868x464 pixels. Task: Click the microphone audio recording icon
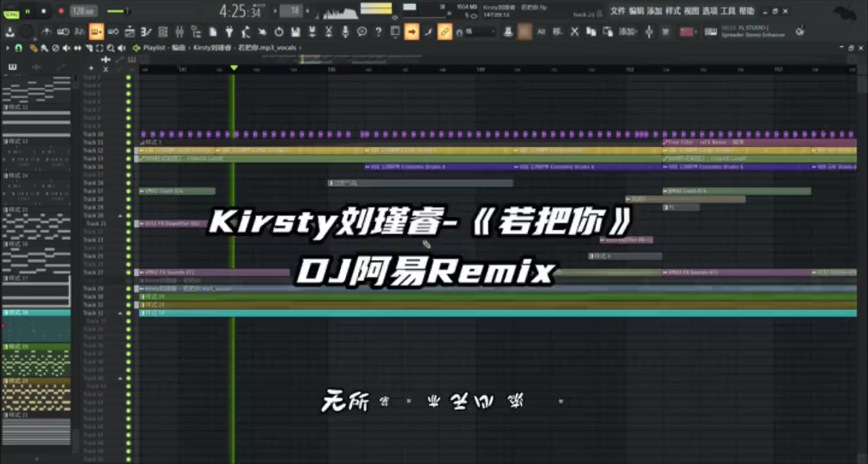tap(345, 32)
